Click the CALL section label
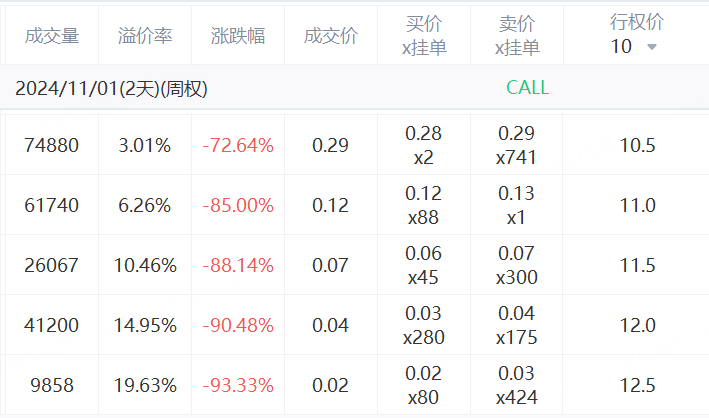The height and width of the screenshot is (418, 709). click(x=527, y=88)
